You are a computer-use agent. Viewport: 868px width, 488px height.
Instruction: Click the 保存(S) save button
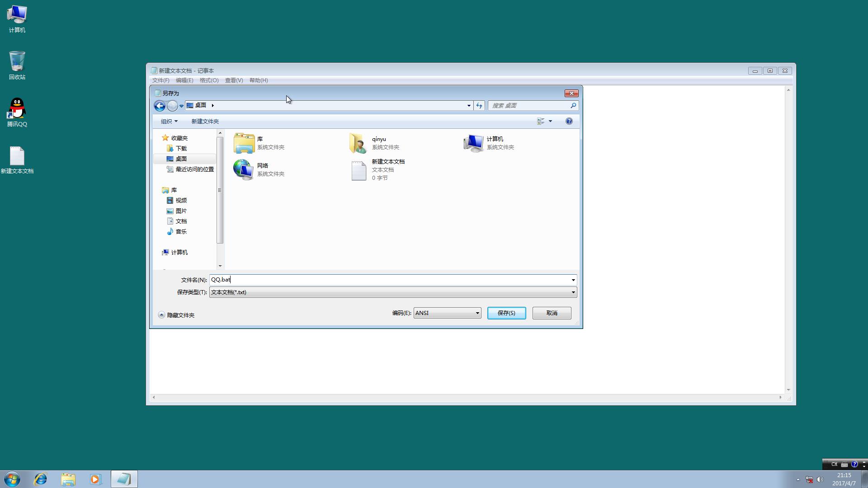pyautogui.click(x=506, y=313)
